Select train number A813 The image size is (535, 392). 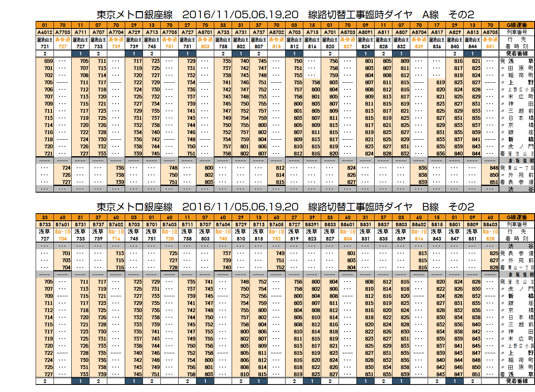472,32
